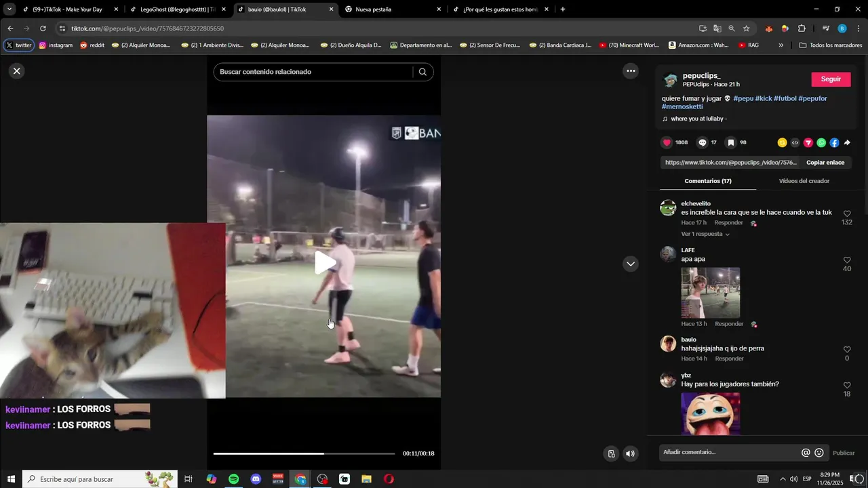Show hidden system tray icons
Image resolution: width=868 pixels, height=488 pixels.
(x=783, y=479)
